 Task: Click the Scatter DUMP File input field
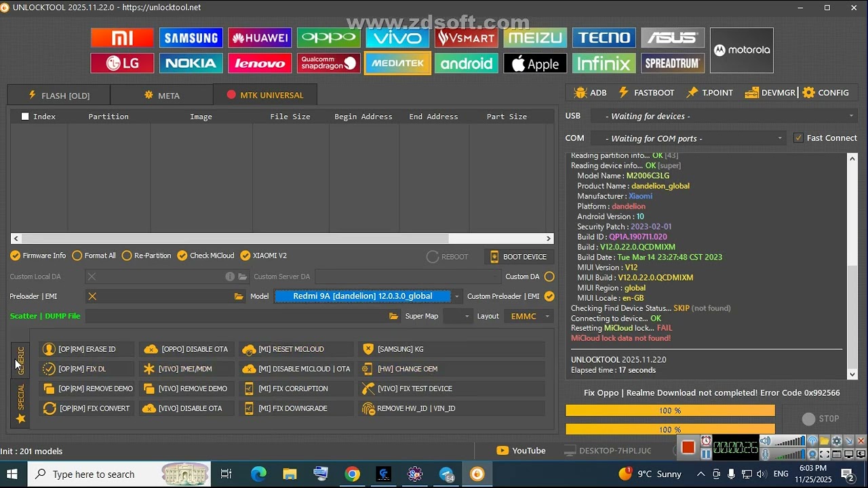click(x=237, y=316)
